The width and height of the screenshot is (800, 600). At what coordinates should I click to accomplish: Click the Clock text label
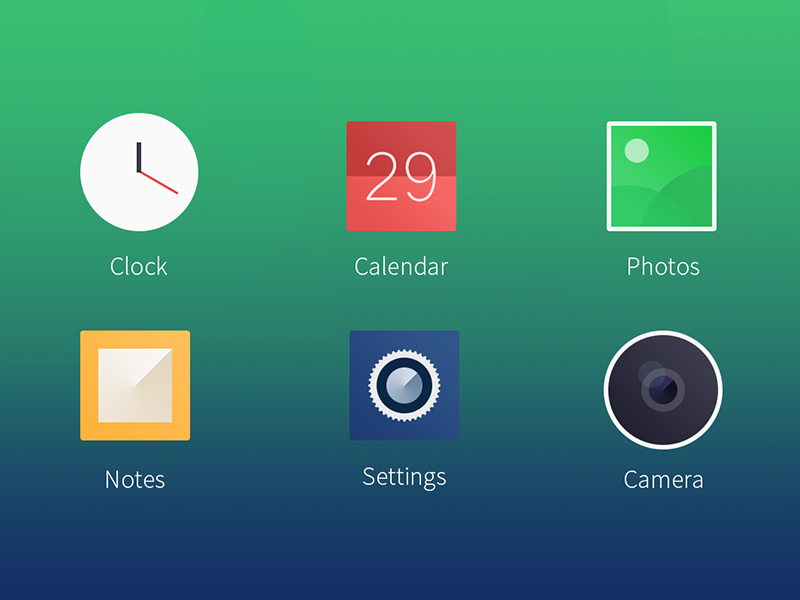tap(138, 266)
